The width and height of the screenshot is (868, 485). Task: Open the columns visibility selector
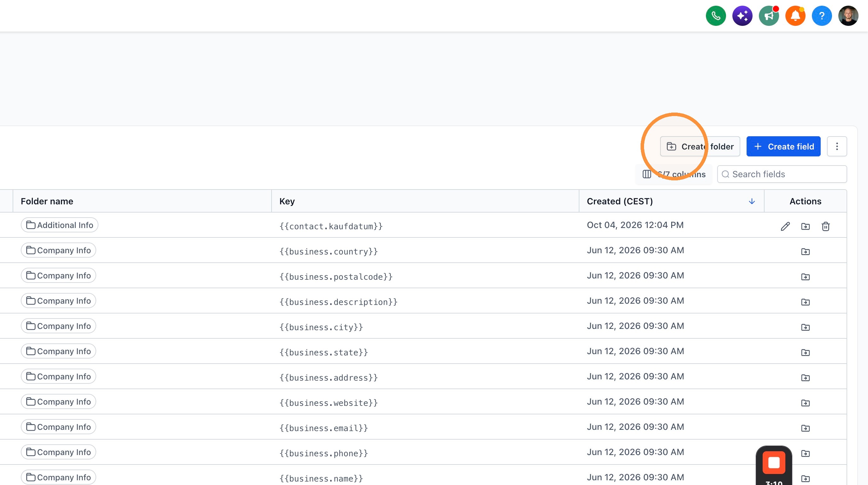[674, 174]
